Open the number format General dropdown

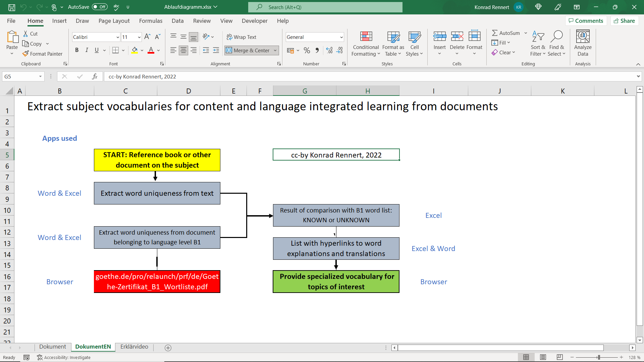[x=341, y=37]
